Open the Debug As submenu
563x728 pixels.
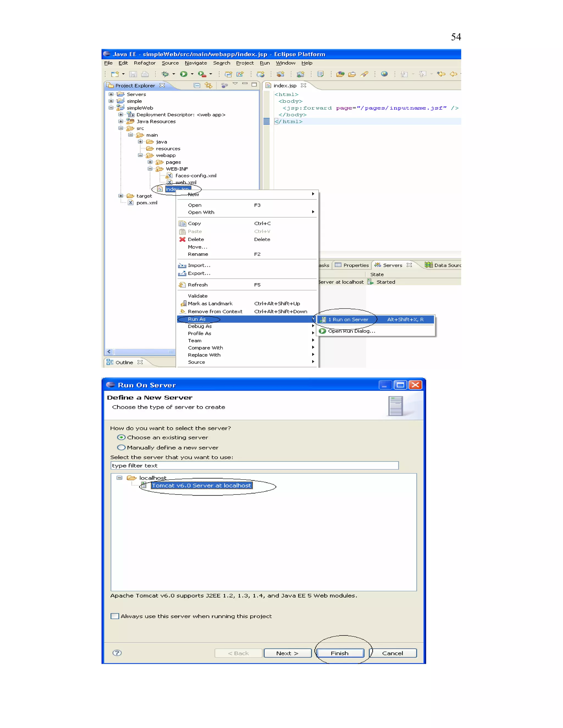click(x=247, y=326)
